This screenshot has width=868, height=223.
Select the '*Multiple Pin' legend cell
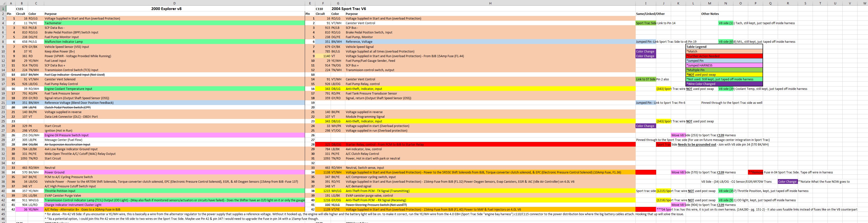click(x=724, y=70)
